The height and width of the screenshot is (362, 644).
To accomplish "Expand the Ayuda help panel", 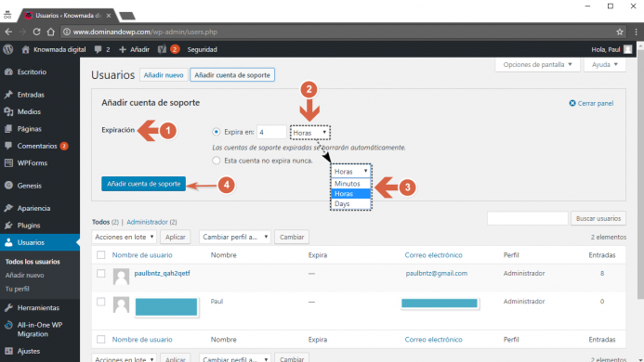I will coord(605,64).
